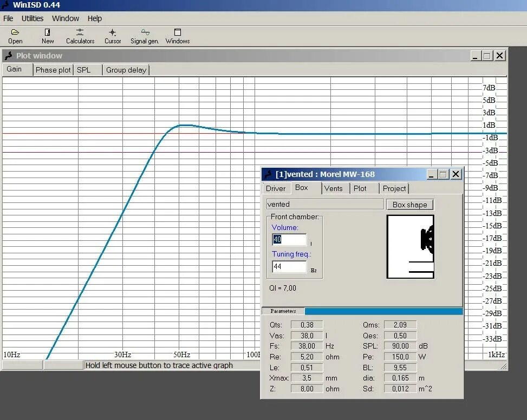Click the Tuning freq. input field
This screenshot has height=420, width=527.
(x=289, y=267)
